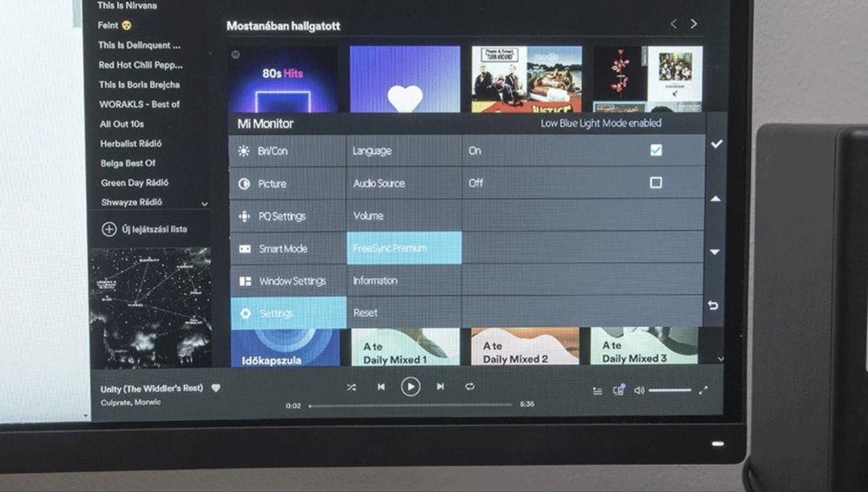Image resolution: width=868 pixels, height=492 pixels.
Task: Open This Is Boris Brejcha playlist
Action: (x=139, y=85)
